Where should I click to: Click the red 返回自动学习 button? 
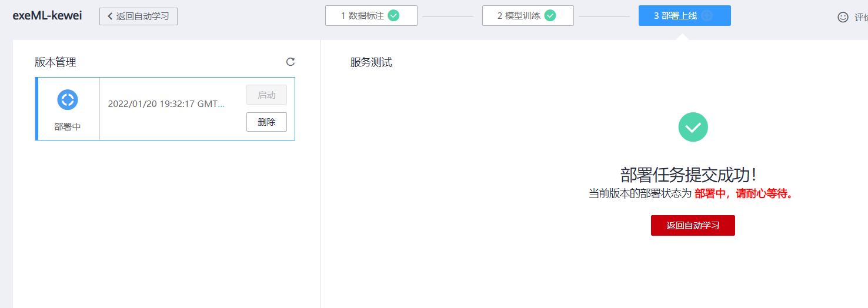tap(693, 225)
